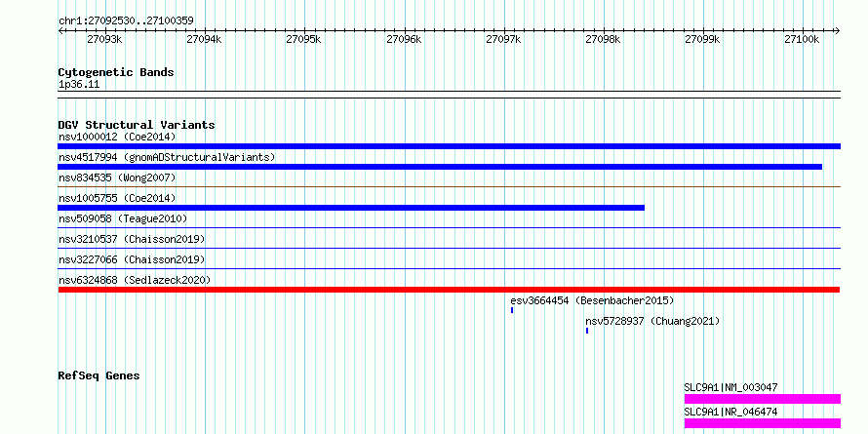
Task: Click the 1p36.11 cytogenetic band label
Action: pos(79,85)
